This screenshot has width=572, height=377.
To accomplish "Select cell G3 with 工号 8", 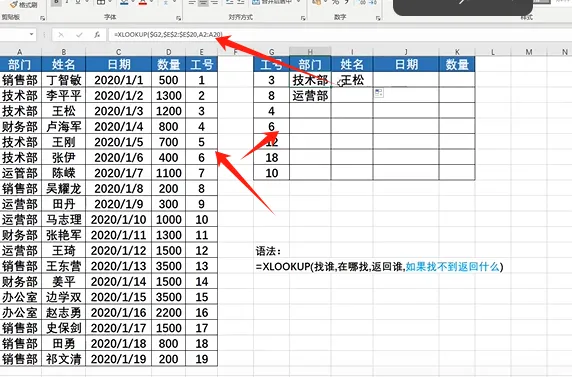I will pos(271,95).
